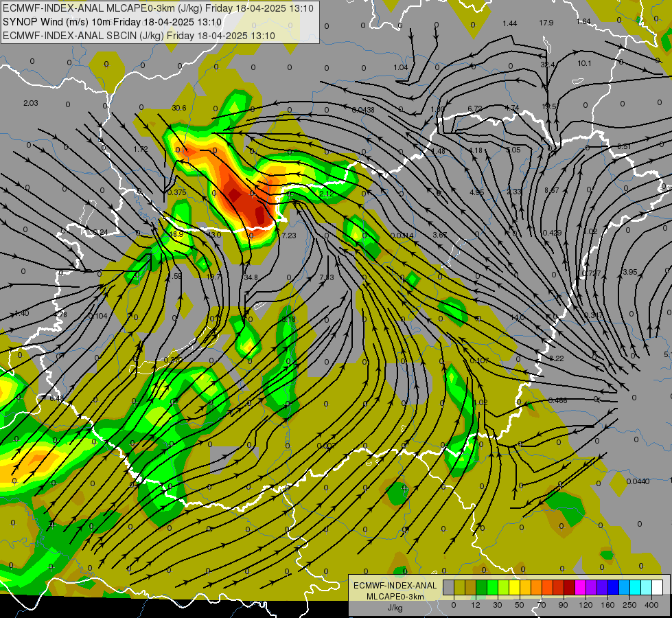Click the legend tick label 50
This screenshot has width=672, height=618.
(x=520, y=605)
